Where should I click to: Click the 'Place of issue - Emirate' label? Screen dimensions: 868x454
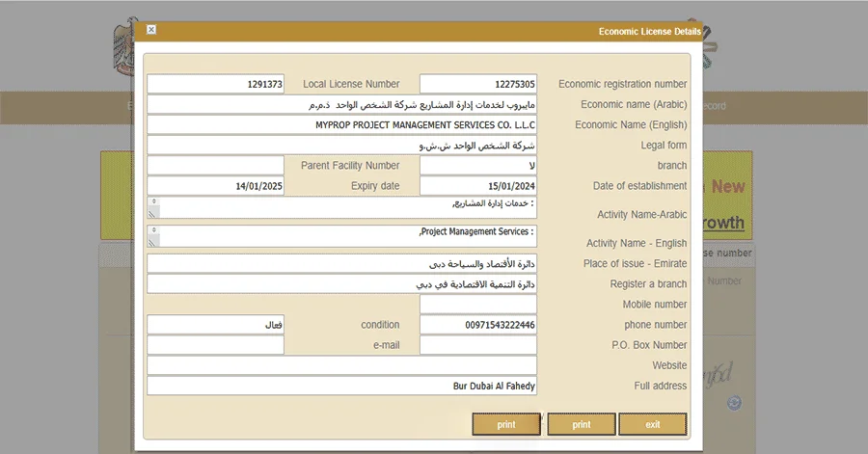[635, 264]
